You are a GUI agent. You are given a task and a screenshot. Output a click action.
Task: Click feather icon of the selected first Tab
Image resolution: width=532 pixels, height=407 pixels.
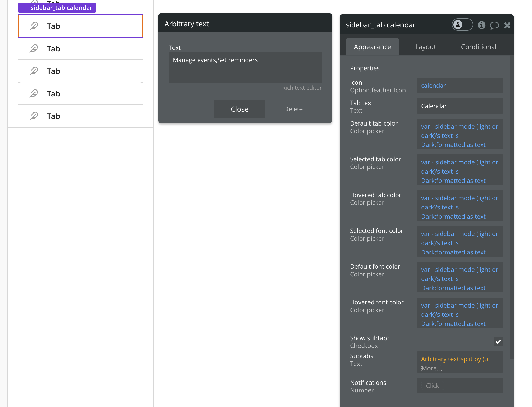34,26
